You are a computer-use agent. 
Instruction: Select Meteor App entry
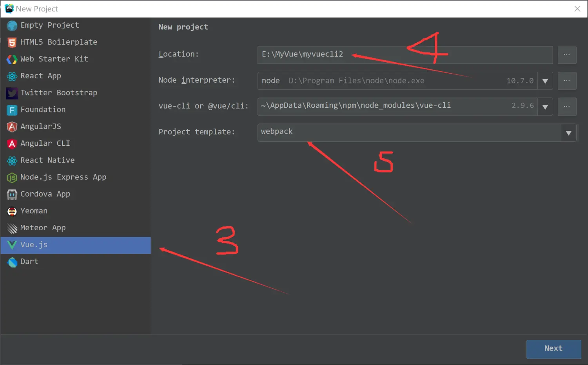pyautogui.click(x=76, y=228)
